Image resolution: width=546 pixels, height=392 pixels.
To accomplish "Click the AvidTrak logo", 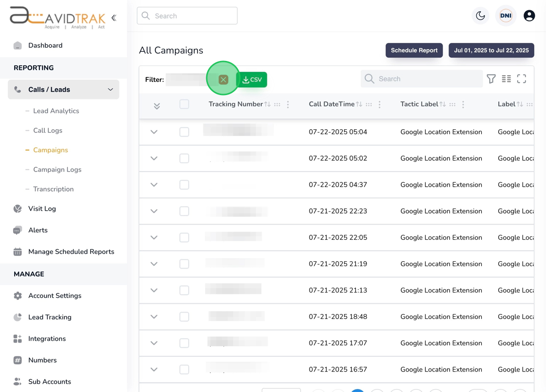I will point(58,18).
